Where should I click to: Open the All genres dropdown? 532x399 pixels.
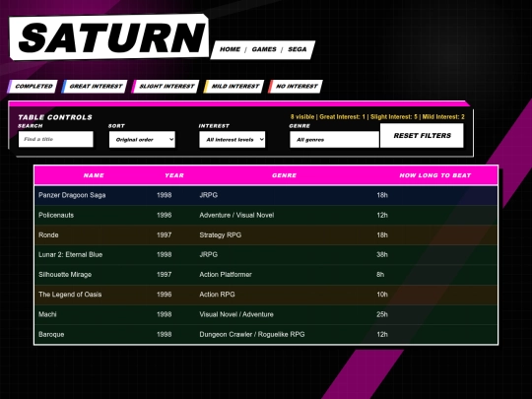coord(334,140)
